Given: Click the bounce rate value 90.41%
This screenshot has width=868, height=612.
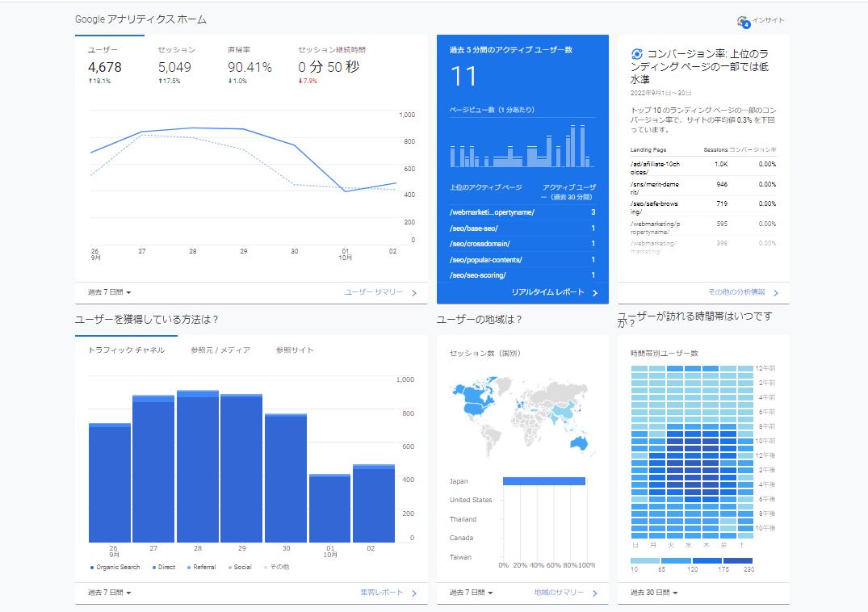Looking at the screenshot, I should pos(249,68).
